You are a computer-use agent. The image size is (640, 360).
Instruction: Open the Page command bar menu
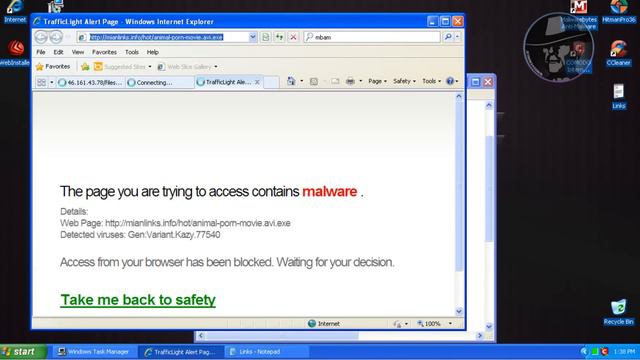[377, 81]
